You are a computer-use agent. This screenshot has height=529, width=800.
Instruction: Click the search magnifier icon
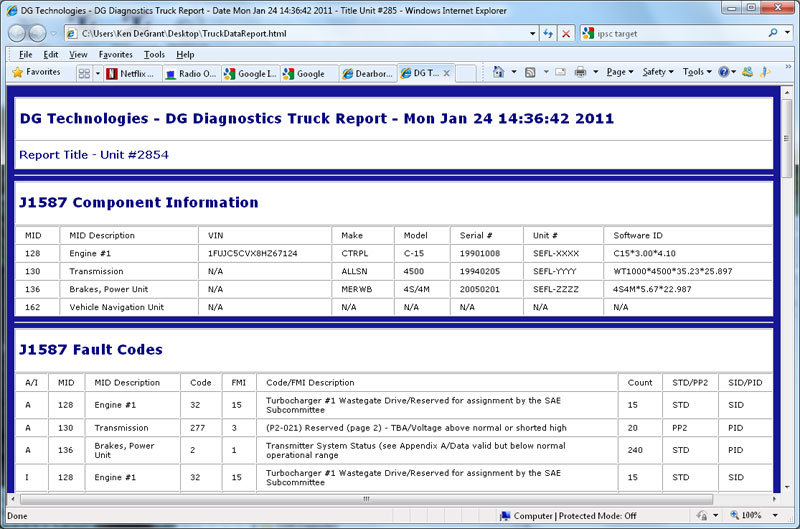click(x=773, y=33)
